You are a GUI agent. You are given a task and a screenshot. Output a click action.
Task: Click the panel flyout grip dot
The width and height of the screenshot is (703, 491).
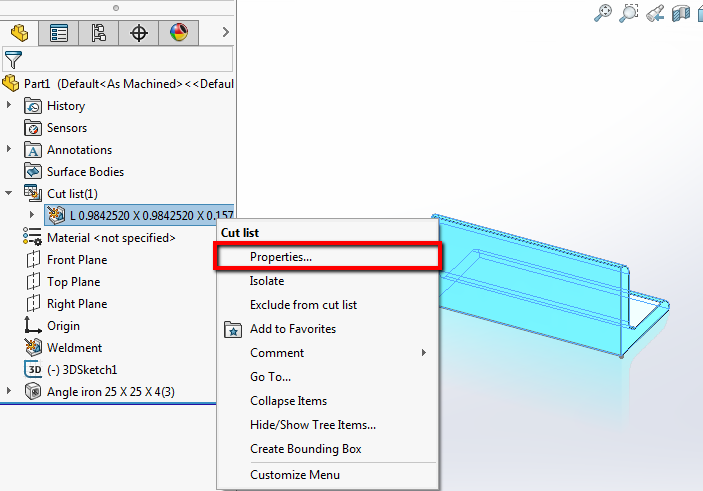click(x=116, y=8)
